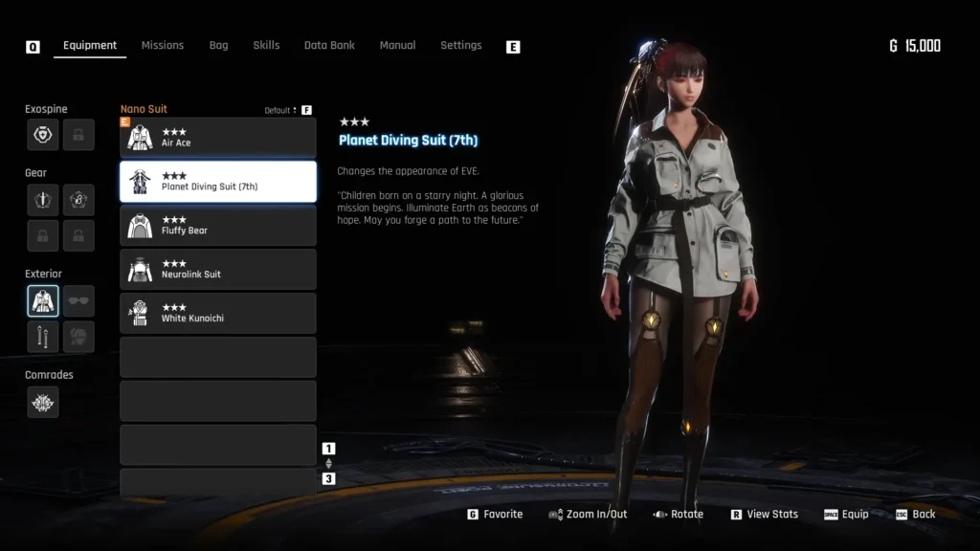Image resolution: width=980 pixels, height=551 pixels.
Task: Click the page 1 scroll indicator
Action: click(x=329, y=449)
